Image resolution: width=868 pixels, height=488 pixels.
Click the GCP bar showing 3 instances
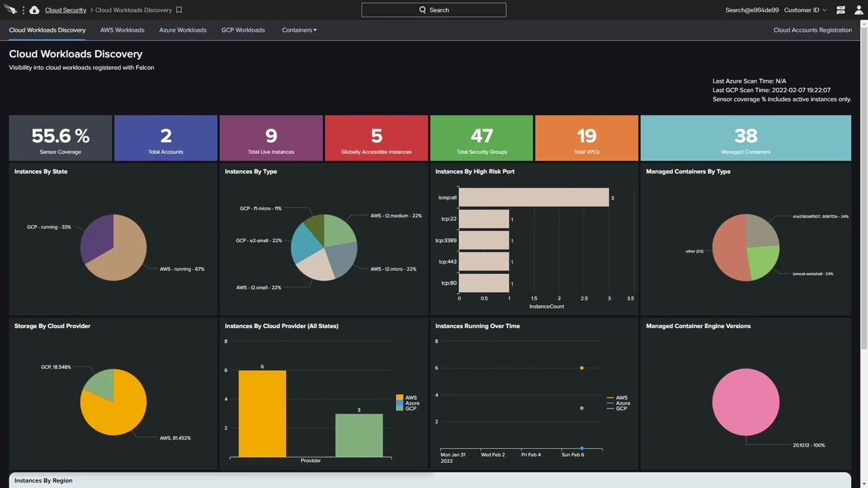(x=359, y=435)
